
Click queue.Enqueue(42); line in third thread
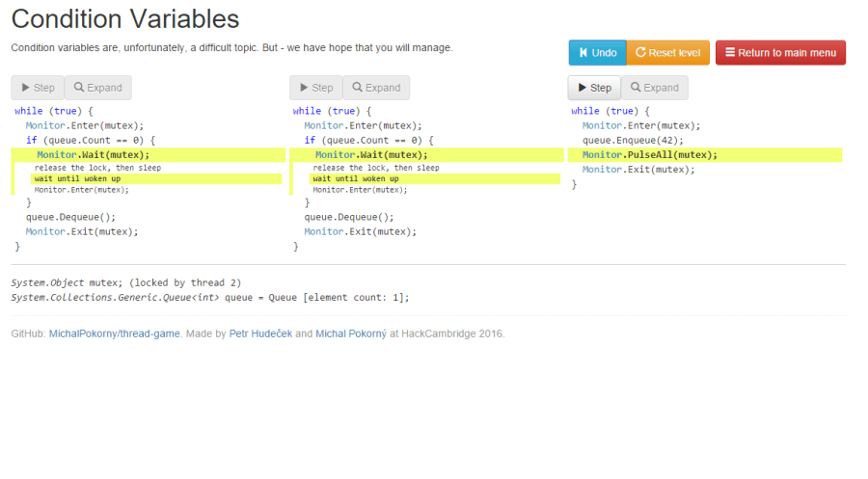[633, 141]
